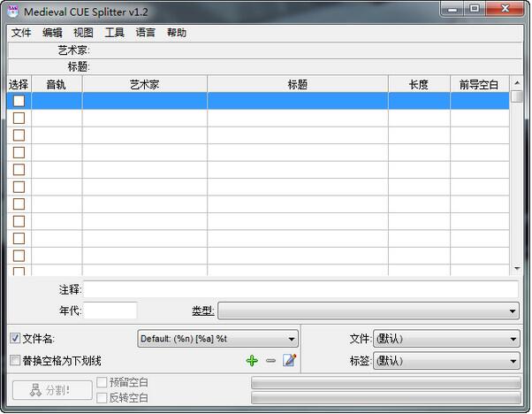Viewport: 532px width, 414px height.
Task: Click the 长度 column header
Action: point(419,84)
